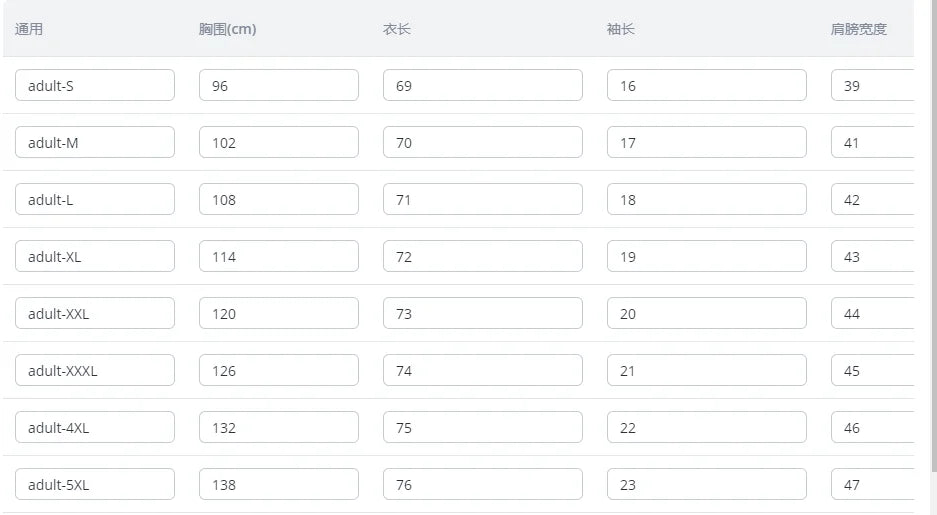Edit shoulder width field showing 47
Image resolution: width=937 pixels, height=515 pixels.
(x=872, y=484)
